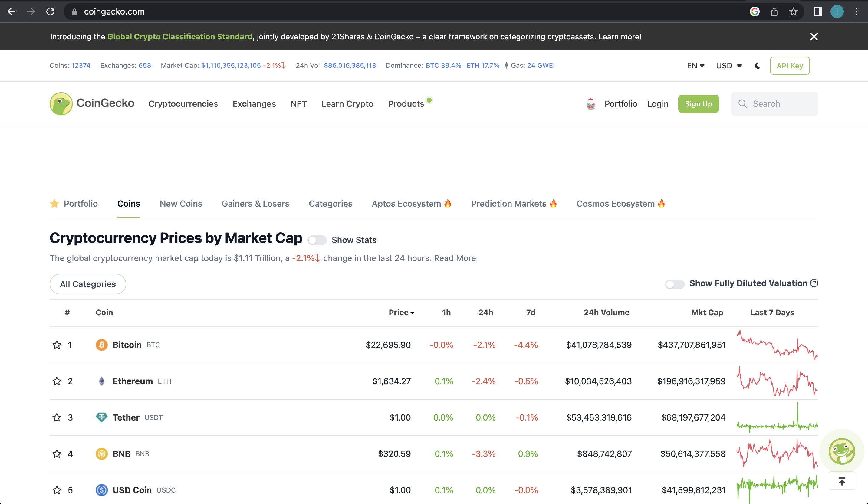Favorite Tether with its star
The width and height of the screenshot is (868, 504).
pos(57,417)
